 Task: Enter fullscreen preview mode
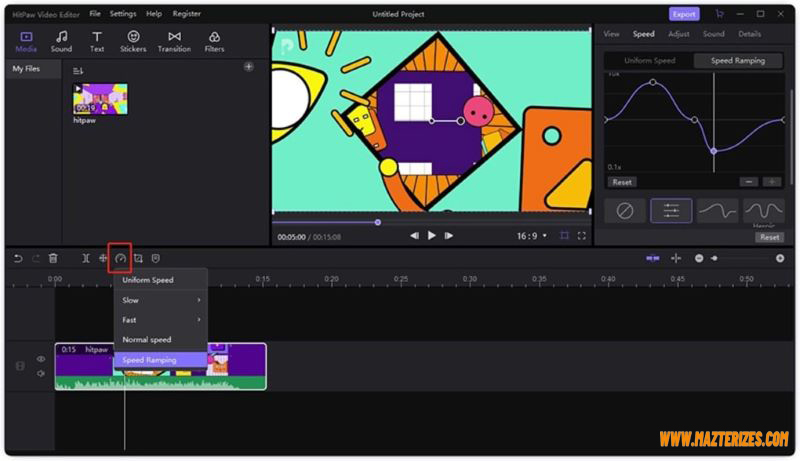[x=582, y=236]
